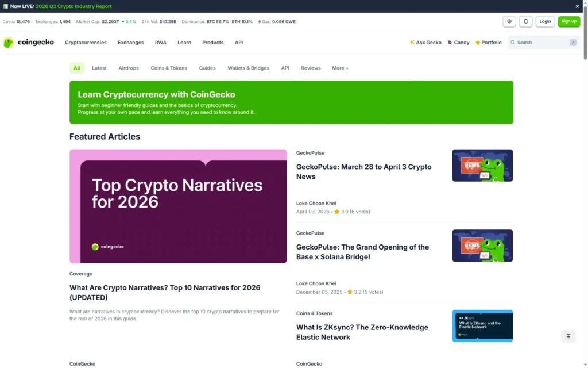Expand the More + category menu
Viewport: 588px width, 368px height.
click(x=340, y=68)
